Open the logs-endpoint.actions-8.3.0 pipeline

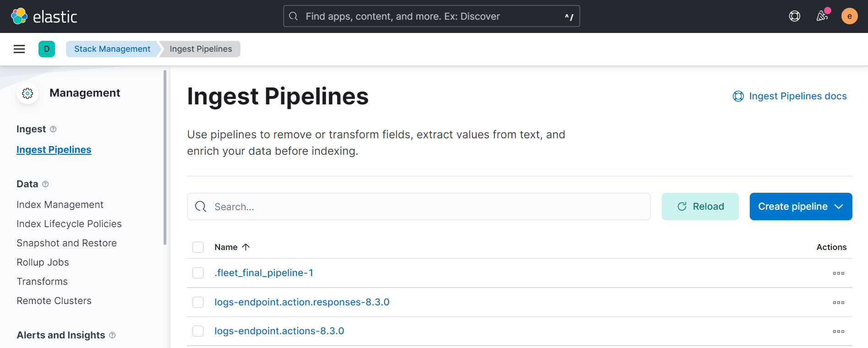click(x=279, y=331)
